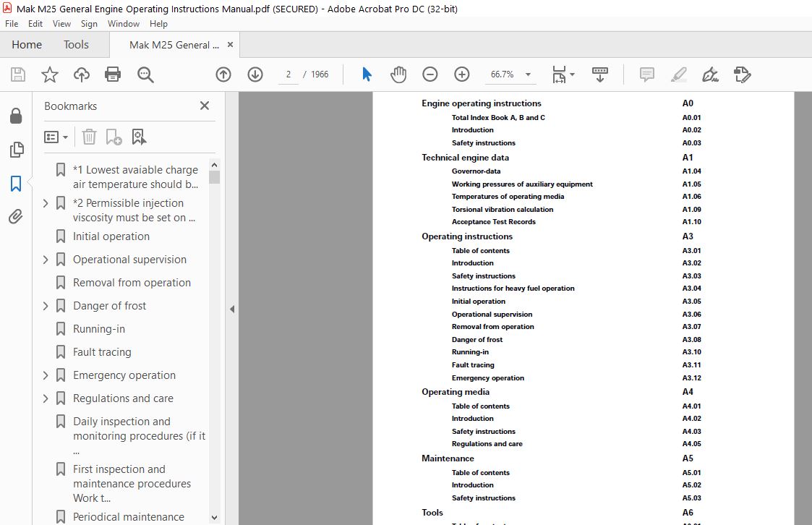The height and width of the screenshot is (525, 812).
Task: Print the document
Action: 113,74
